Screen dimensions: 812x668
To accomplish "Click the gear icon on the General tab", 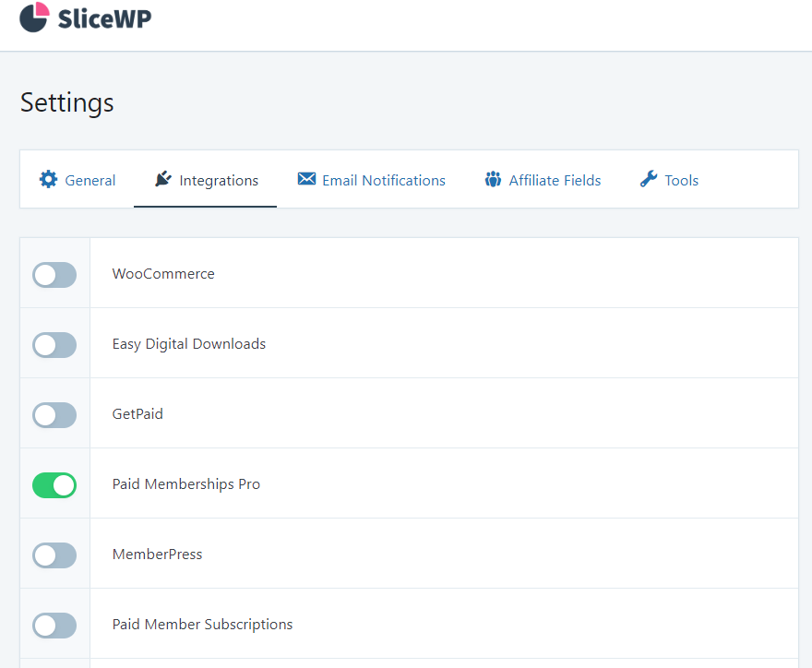I will tap(48, 179).
